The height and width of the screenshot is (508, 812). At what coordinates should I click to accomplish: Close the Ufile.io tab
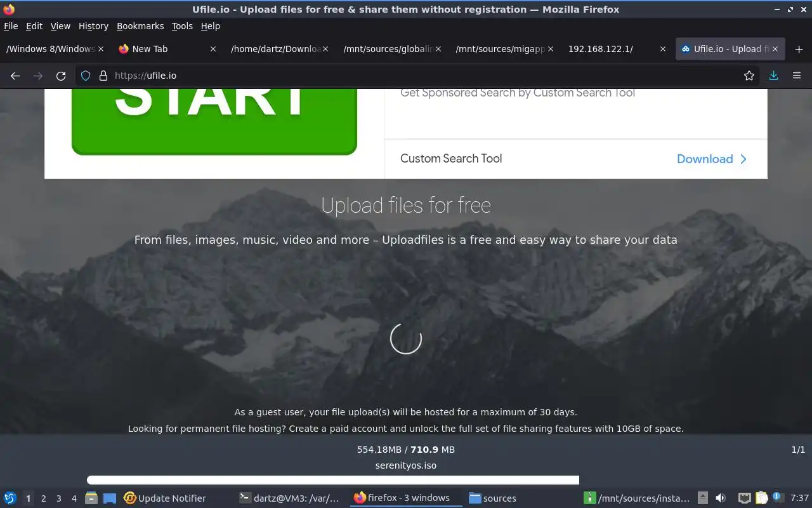point(775,49)
